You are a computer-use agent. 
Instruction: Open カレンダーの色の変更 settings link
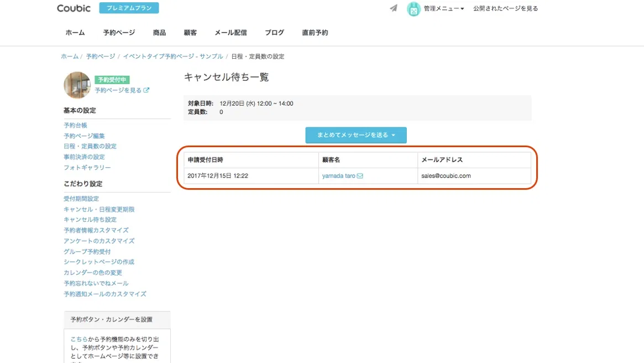click(x=92, y=272)
